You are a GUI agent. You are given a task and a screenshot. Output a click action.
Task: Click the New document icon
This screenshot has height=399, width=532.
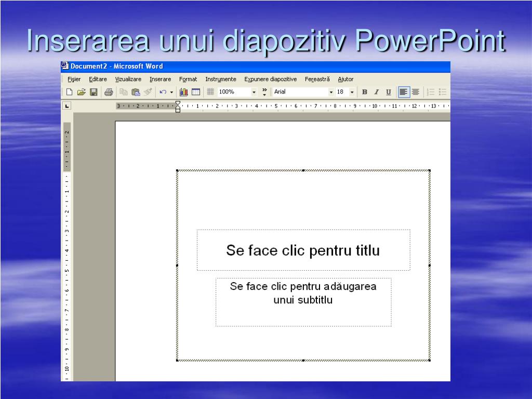[x=69, y=92]
